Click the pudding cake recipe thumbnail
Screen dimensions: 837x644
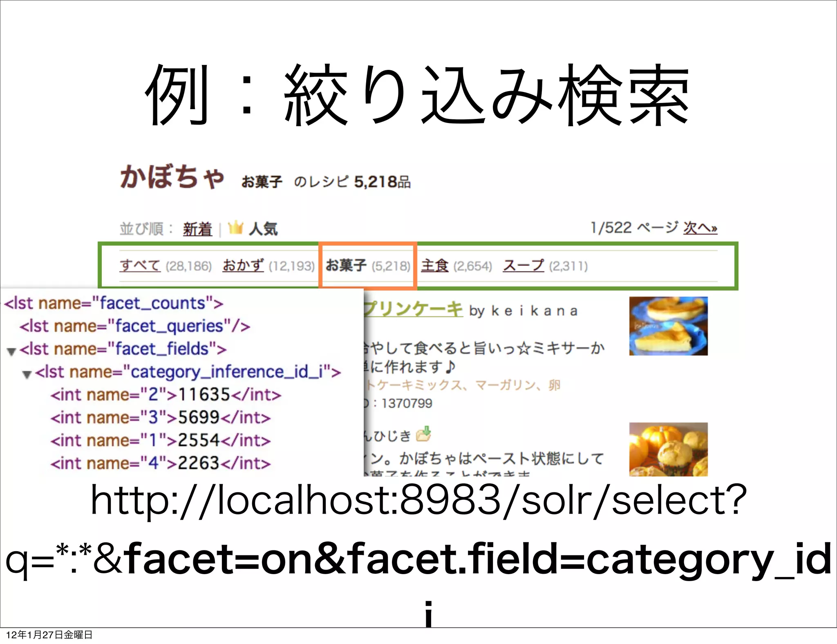pos(668,326)
